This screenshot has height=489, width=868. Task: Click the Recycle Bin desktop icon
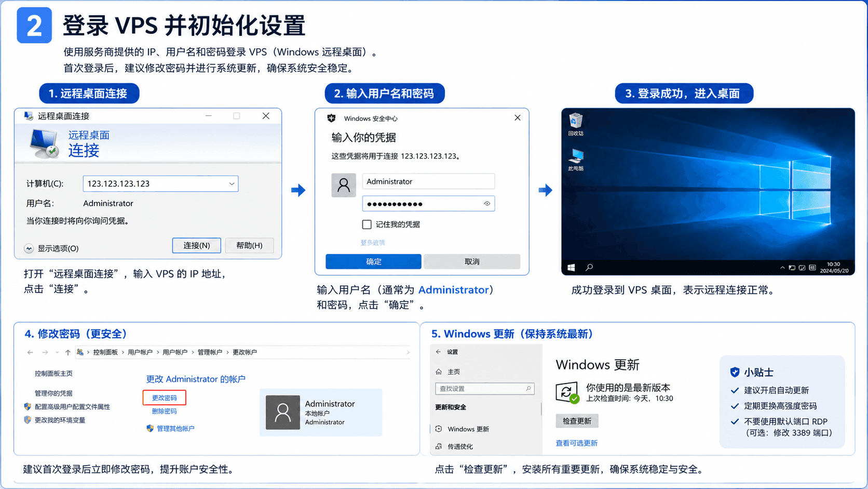click(575, 124)
